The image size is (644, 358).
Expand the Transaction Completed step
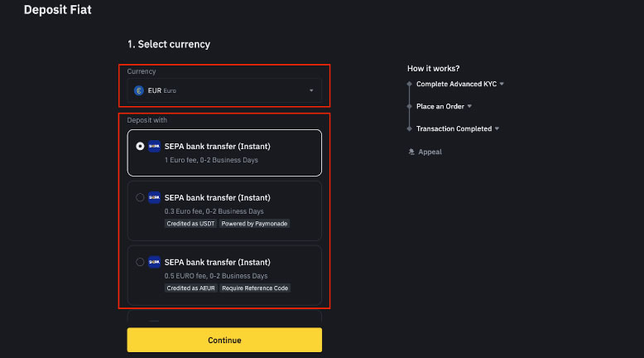[x=497, y=129]
